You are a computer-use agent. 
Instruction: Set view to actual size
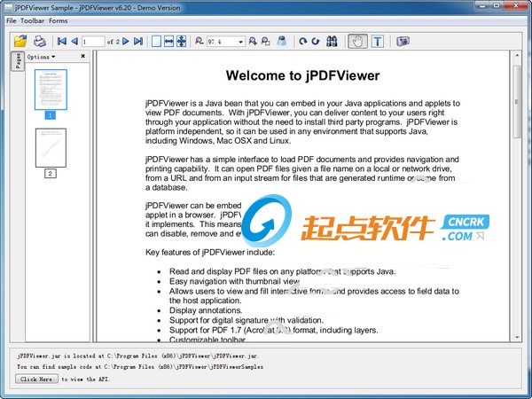(x=156, y=42)
